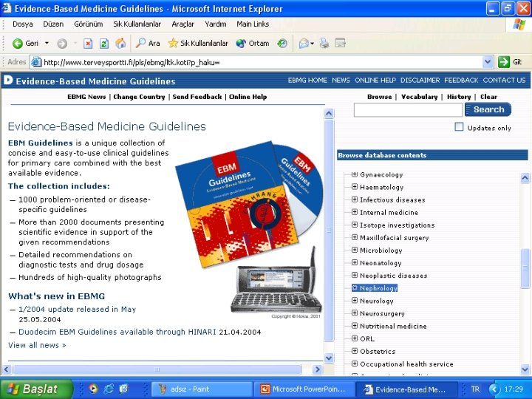
Task: Select the Neurology tree item
Action: [377, 301]
